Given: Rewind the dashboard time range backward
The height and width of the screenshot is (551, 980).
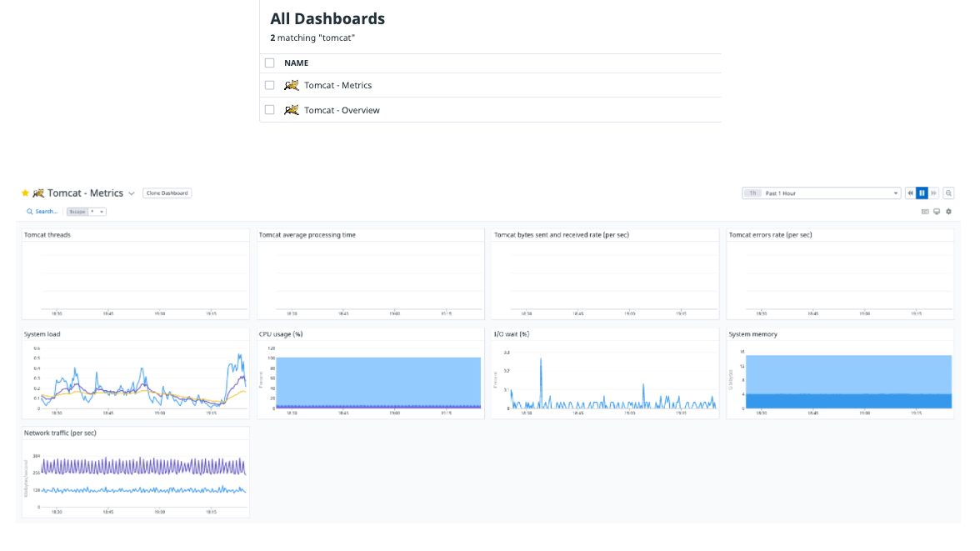Looking at the screenshot, I should click(x=911, y=193).
